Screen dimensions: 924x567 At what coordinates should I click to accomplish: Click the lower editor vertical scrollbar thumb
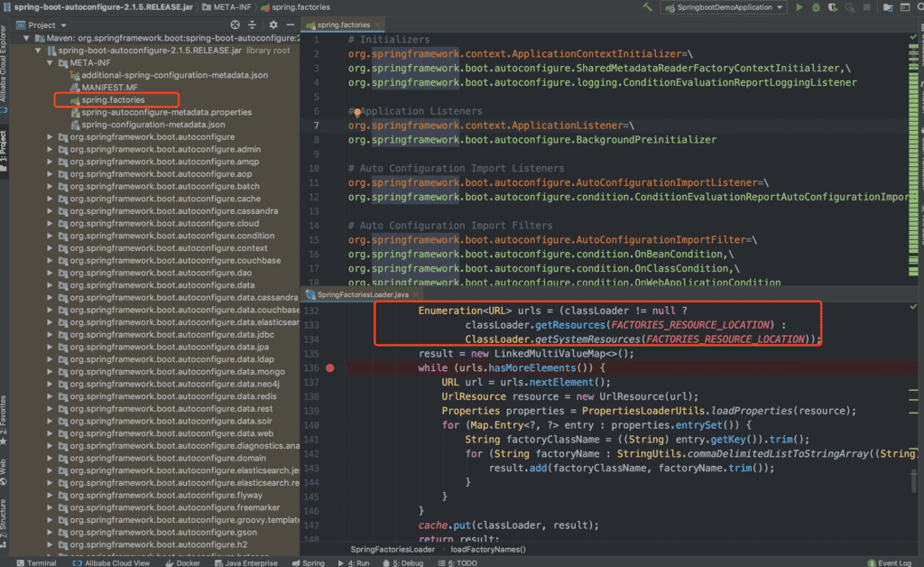pyautogui.click(x=915, y=482)
